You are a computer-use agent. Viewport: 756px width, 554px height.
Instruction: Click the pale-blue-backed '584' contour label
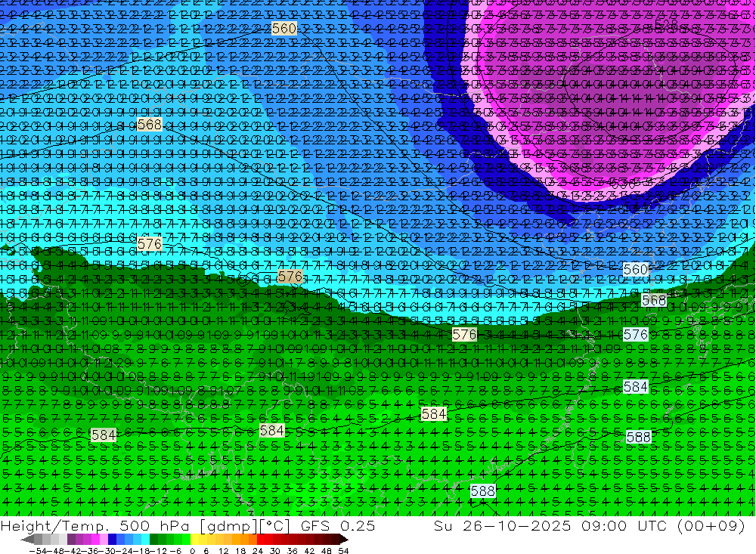(636, 387)
